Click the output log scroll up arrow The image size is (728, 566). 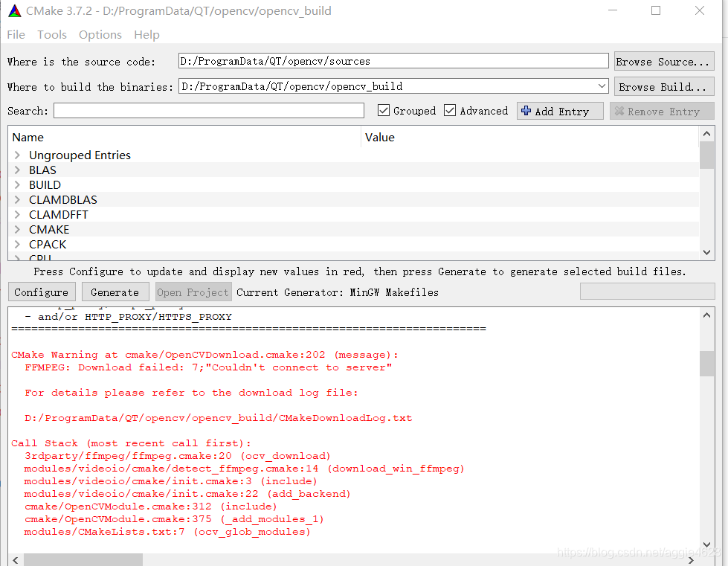click(706, 315)
